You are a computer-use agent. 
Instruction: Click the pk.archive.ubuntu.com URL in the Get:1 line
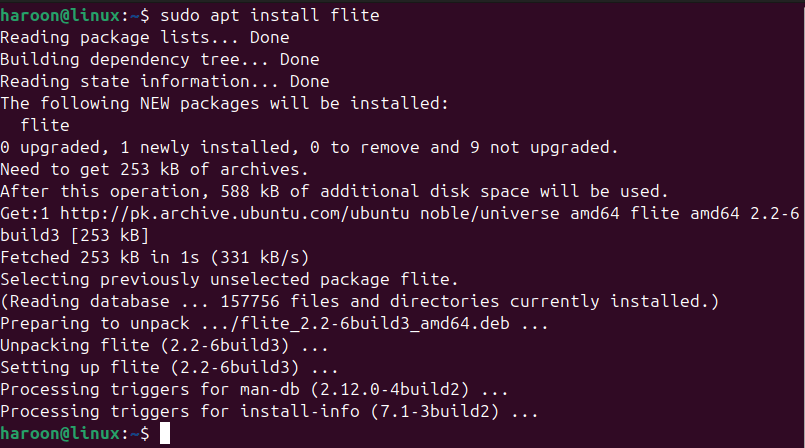pyautogui.click(x=235, y=213)
